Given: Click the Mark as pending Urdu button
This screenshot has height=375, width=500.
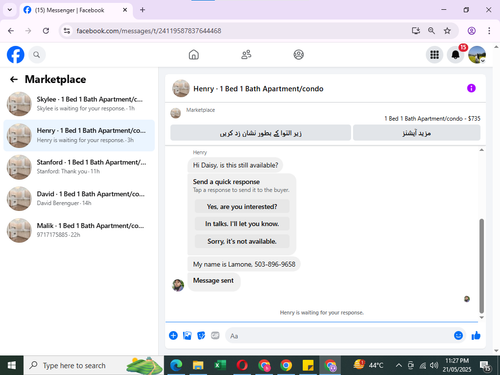Looking at the screenshot, I should pyautogui.click(x=260, y=133).
